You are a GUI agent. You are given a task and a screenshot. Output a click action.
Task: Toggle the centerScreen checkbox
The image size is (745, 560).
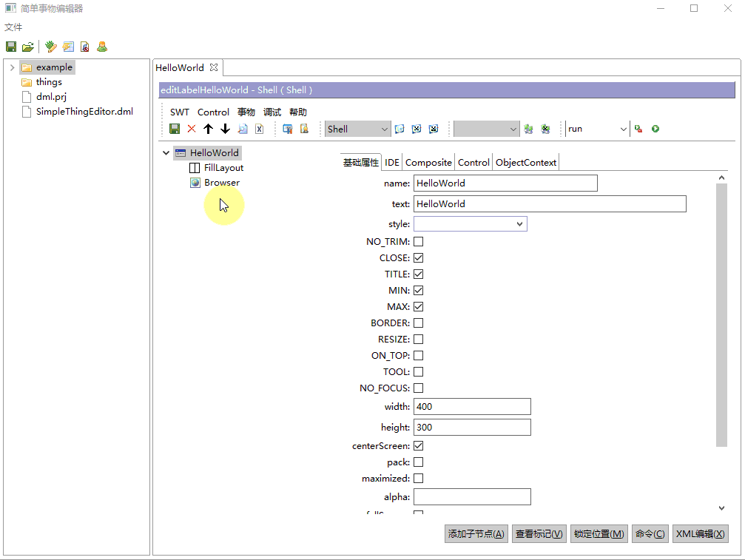pyautogui.click(x=419, y=446)
